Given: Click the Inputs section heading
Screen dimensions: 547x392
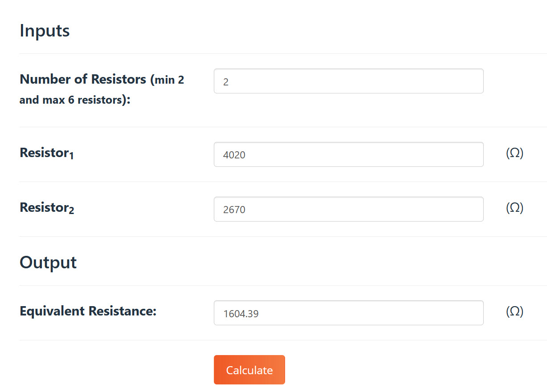Looking at the screenshot, I should pyautogui.click(x=45, y=31).
